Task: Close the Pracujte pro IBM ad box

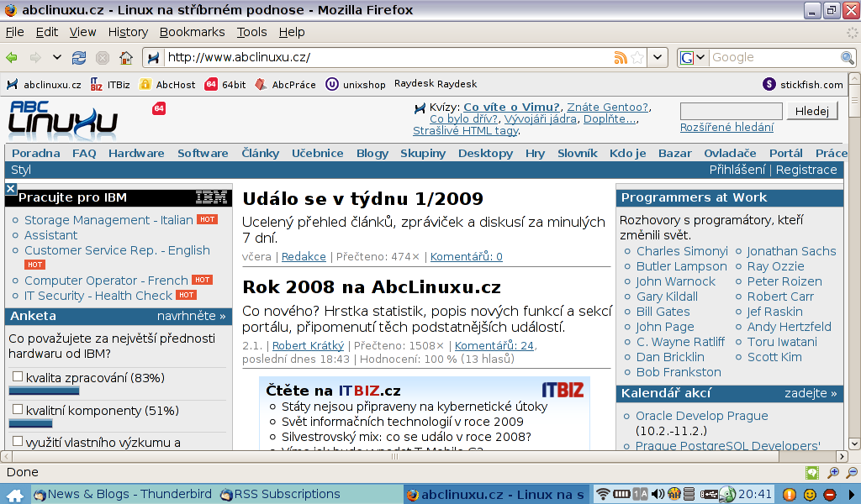Action: click(10, 189)
